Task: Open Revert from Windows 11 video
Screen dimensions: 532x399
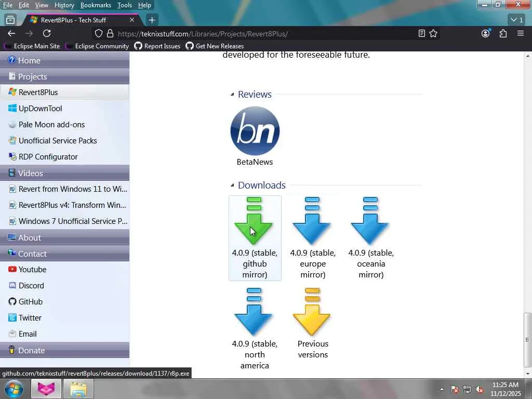Action: pos(64,189)
